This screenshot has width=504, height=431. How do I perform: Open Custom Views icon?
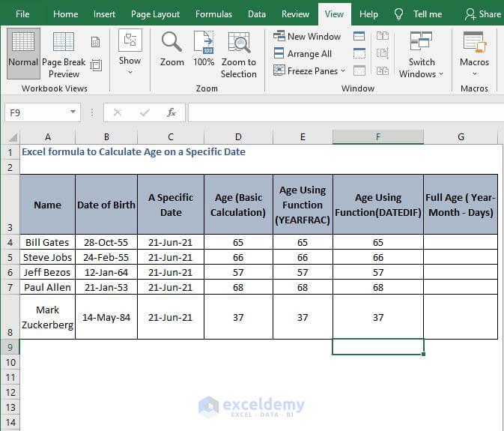click(x=96, y=65)
